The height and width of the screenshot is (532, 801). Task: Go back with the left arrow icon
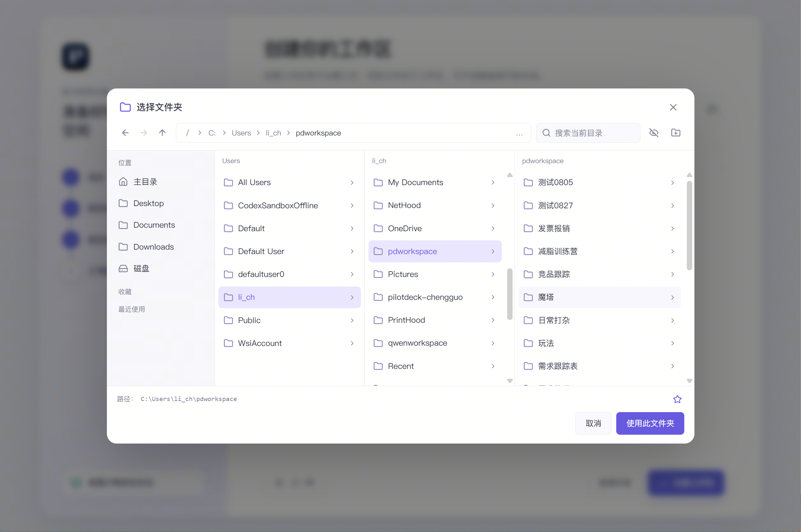pos(125,133)
